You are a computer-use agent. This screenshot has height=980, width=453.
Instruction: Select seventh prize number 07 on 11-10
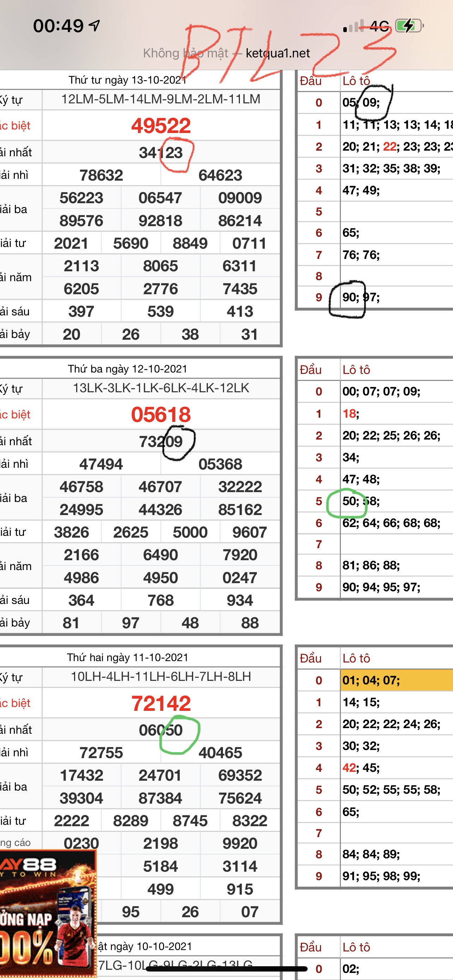click(x=249, y=912)
